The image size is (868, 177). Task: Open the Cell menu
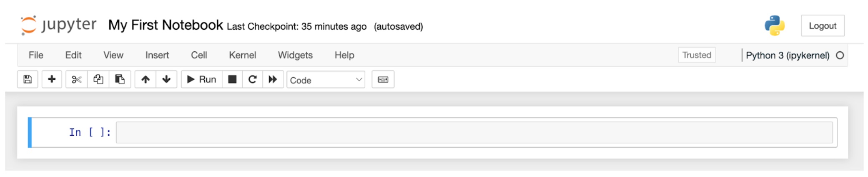(199, 55)
